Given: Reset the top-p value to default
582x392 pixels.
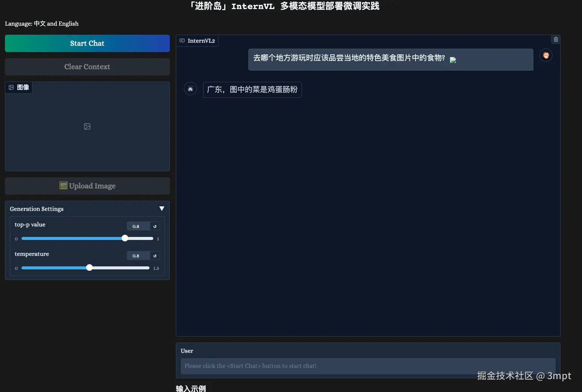Looking at the screenshot, I should 155,226.
